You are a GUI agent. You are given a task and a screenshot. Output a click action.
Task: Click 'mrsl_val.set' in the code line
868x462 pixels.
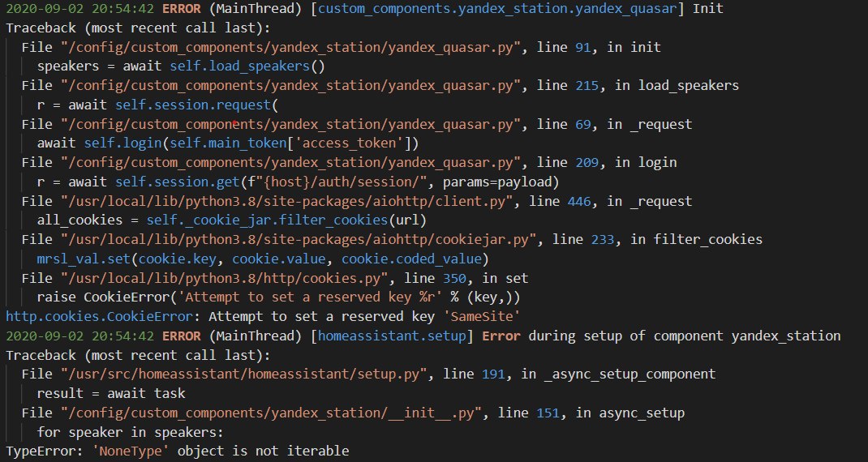[x=84, y=259]
